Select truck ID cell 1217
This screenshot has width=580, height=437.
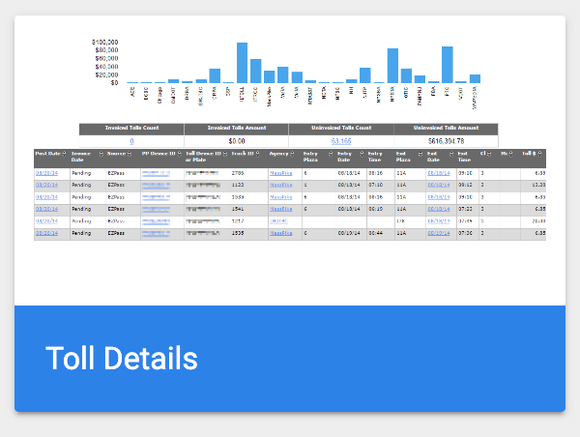tap(238, 221)
